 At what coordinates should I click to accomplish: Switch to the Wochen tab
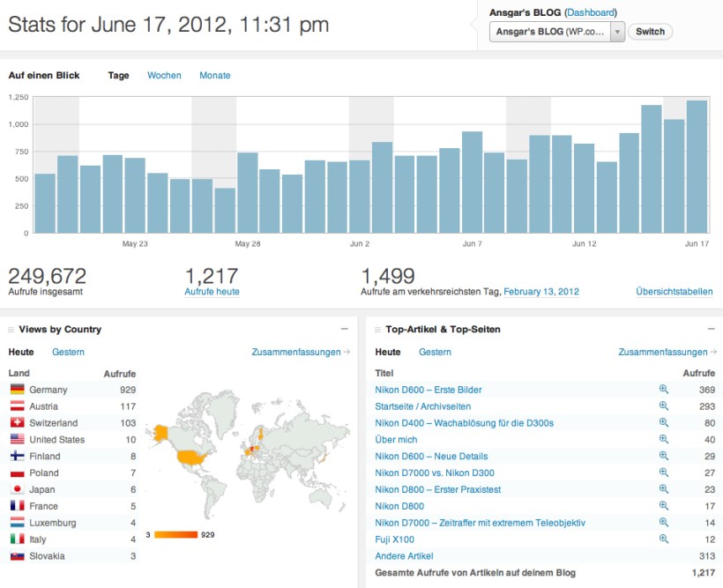click(163, 75)
